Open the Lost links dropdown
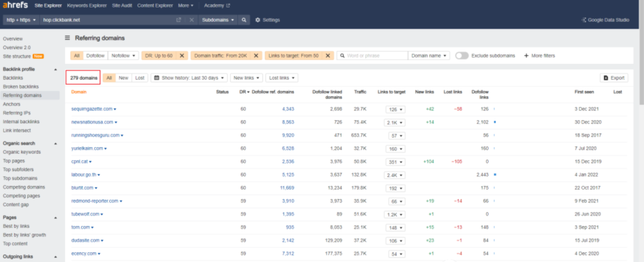The width and height of the screenshot is (644, 262). tap(282, 78)
